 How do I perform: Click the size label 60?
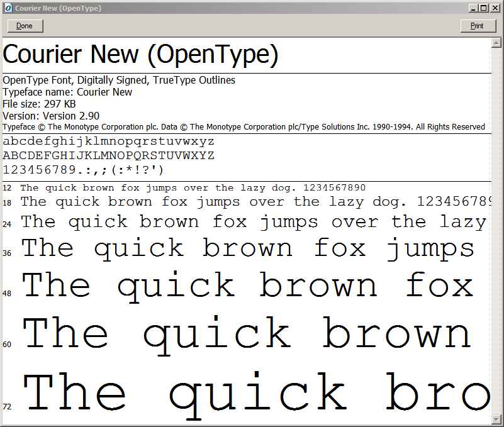[x=7, y=345]
